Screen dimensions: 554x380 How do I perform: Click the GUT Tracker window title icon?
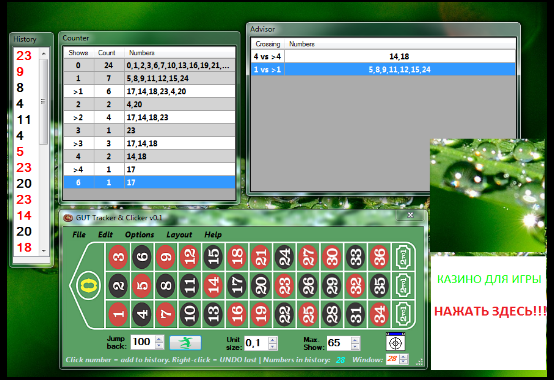click(68, 218)
